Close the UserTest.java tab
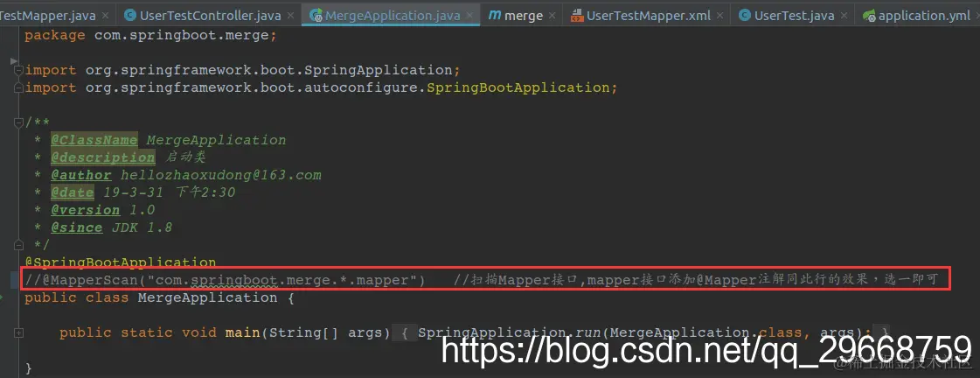The image size is (980, 378). (845, 16)
